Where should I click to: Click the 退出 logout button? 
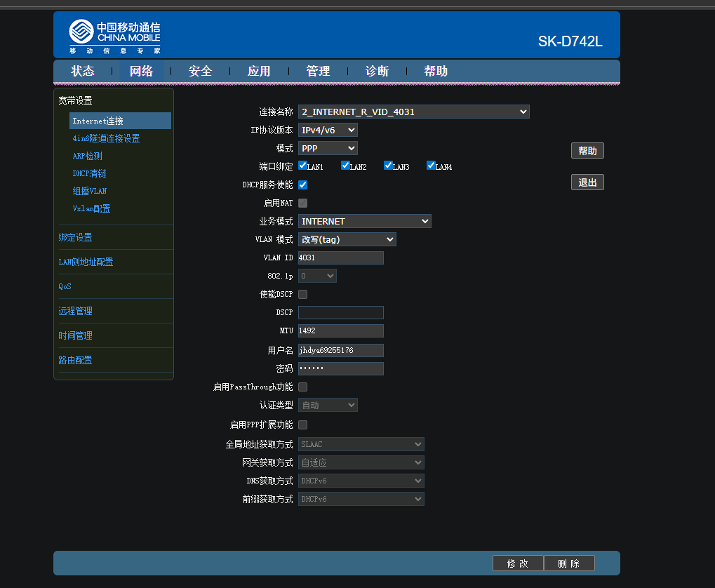click(587, 182)
